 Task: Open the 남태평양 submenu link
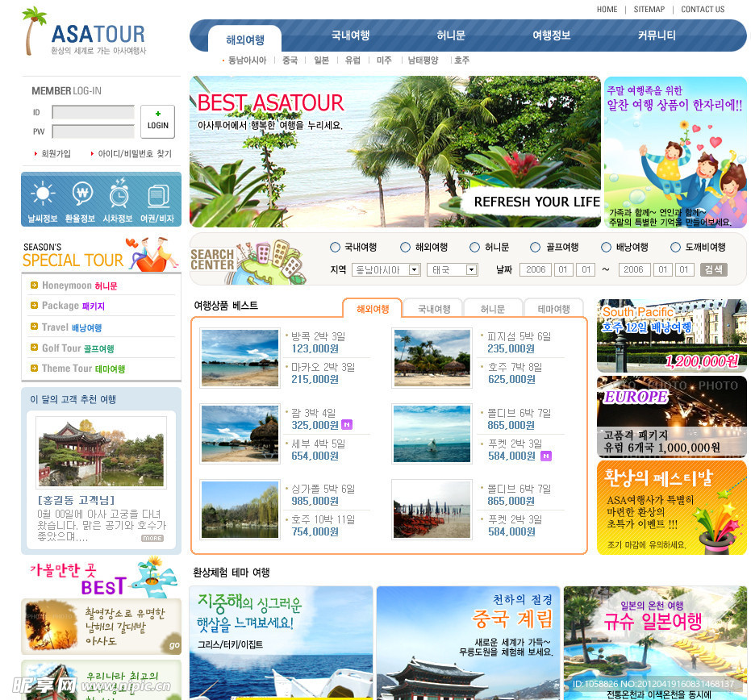[x=423, y=60]
